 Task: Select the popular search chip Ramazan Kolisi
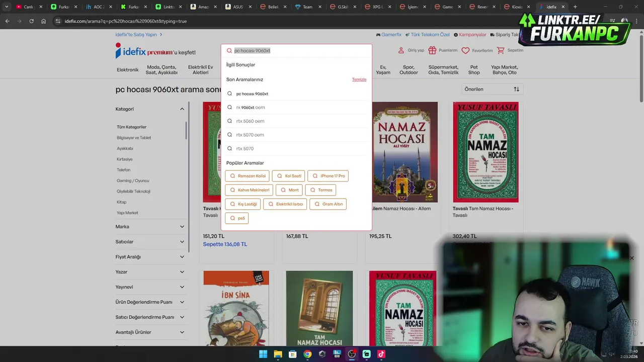247,176
